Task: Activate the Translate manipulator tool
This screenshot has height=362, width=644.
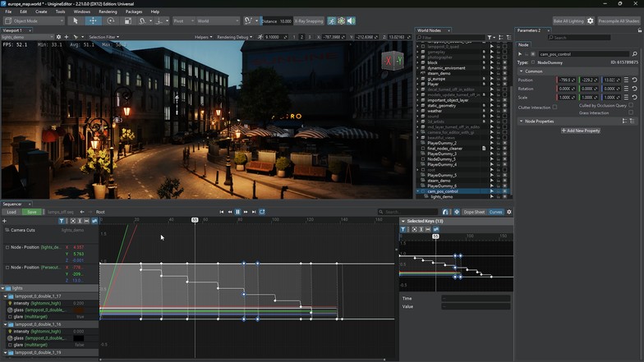Action: (x=93, y=21)
